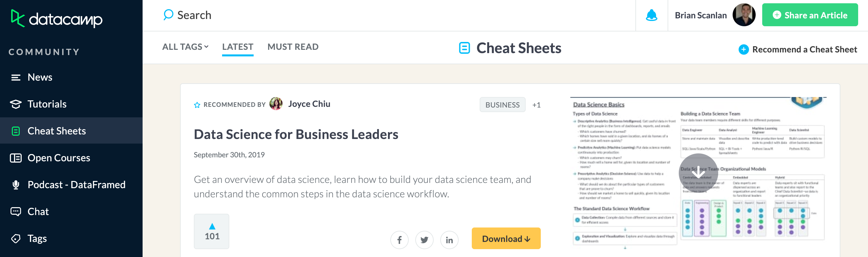Open Brian Scanlan's profile avatar
The width and height of the screenshot is (868, 257).
(x=744, y=15)
